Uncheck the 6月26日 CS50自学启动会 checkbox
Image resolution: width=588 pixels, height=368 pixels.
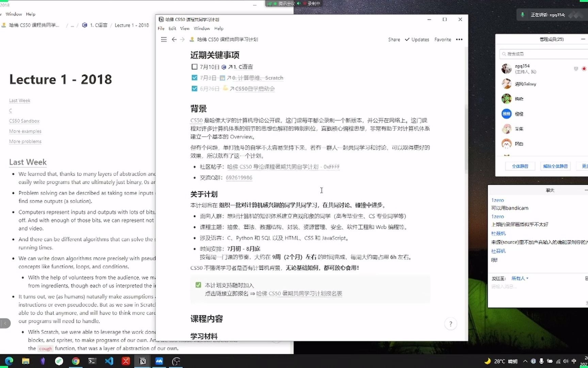[194, 89]
